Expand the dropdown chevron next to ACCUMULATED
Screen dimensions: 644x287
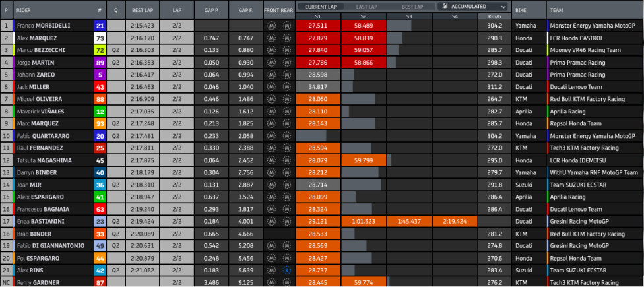tap(503, 7)
